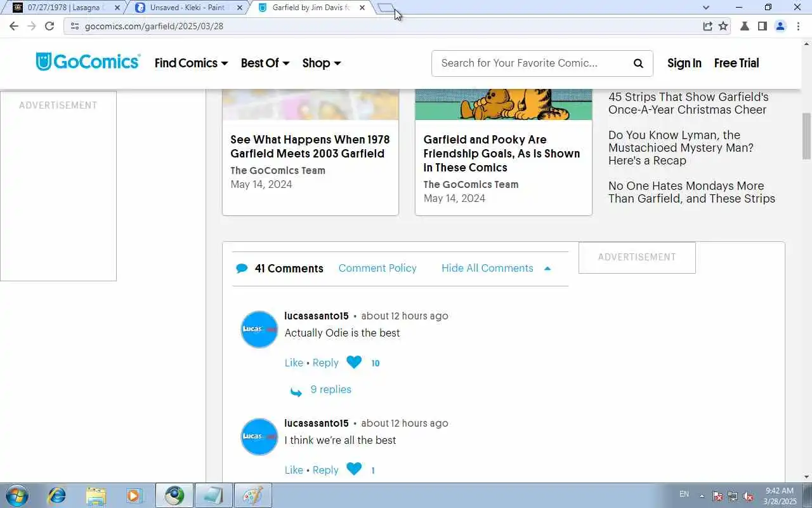Screen dimensions: 812x508
Task: Launch Internet Explorer from the taskbar
Action: tap(57, 495)
